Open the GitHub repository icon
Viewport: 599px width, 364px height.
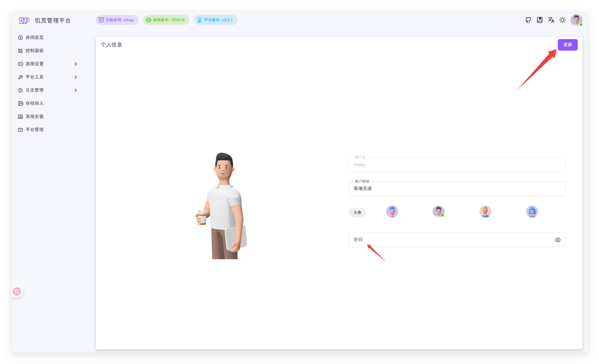pyautogui.click(x=528, y=20)
